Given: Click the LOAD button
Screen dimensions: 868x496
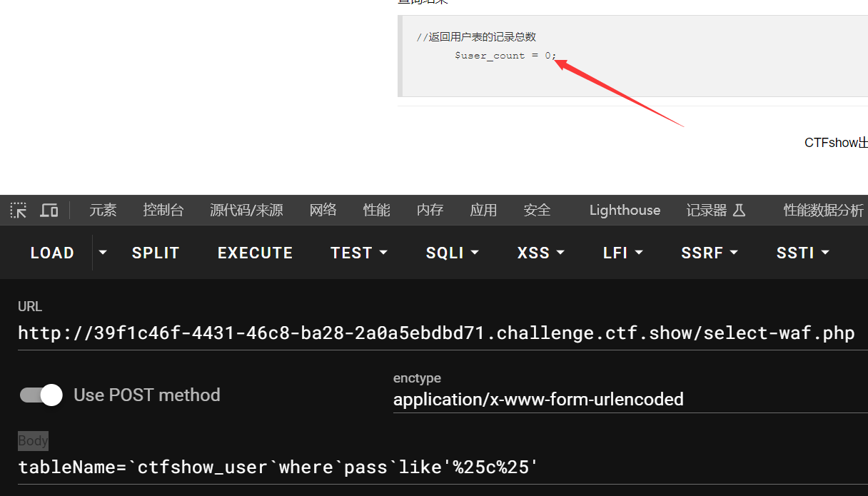Looking at the screenshot, I should [52, 253].
